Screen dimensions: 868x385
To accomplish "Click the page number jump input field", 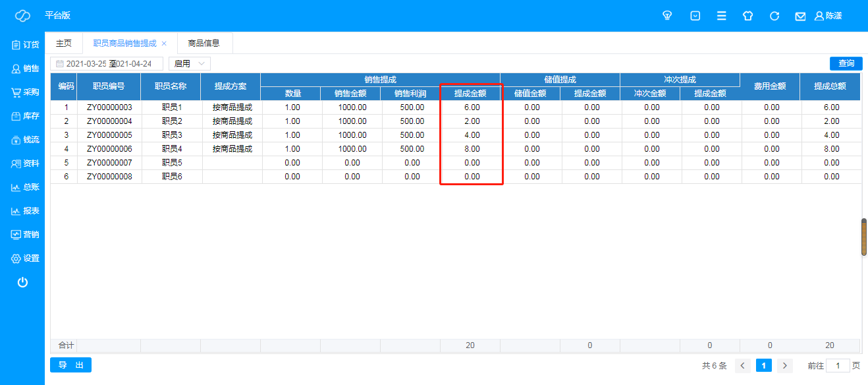I will coord(838,366).
